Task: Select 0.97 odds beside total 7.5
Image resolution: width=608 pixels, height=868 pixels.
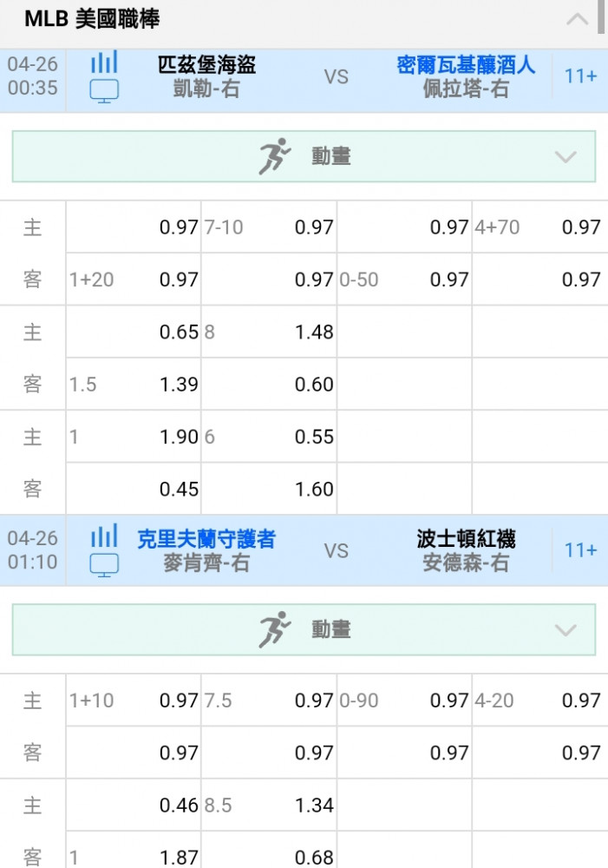Action: click(x=314, y=700)
